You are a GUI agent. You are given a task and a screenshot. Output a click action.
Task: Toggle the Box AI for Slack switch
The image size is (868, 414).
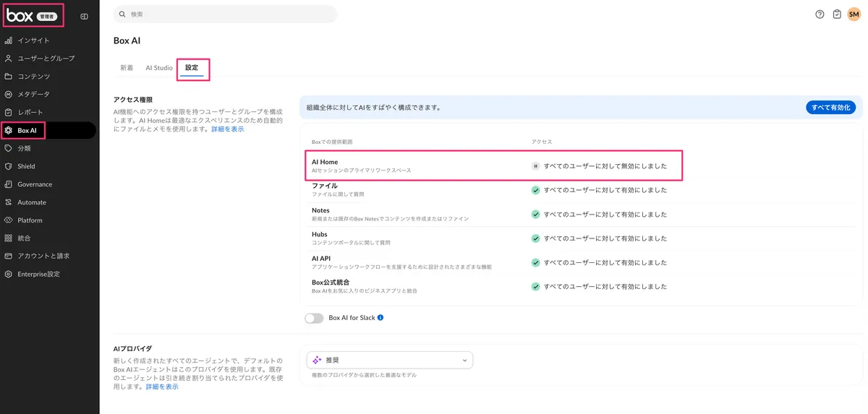(314, 318)
